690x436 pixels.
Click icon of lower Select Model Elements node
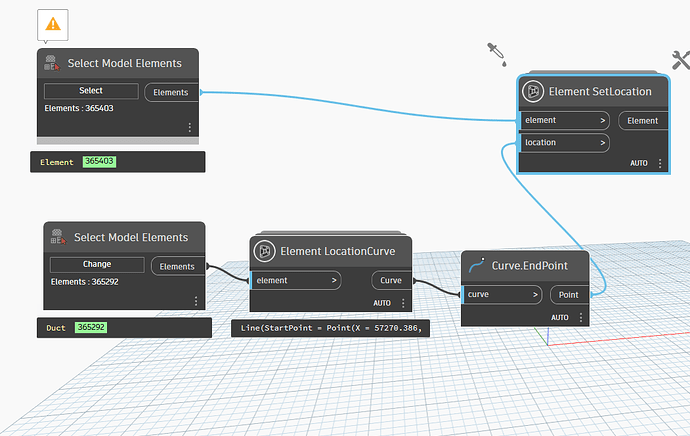tap(59, 237)
